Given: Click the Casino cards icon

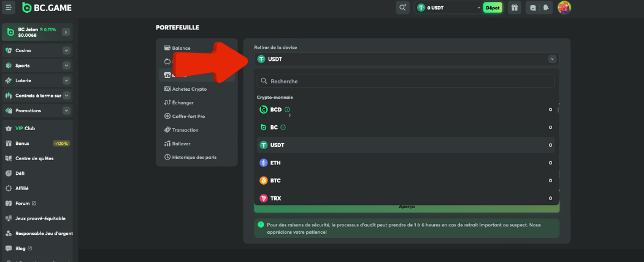Looking at the screenshot, I should point(8,50).
